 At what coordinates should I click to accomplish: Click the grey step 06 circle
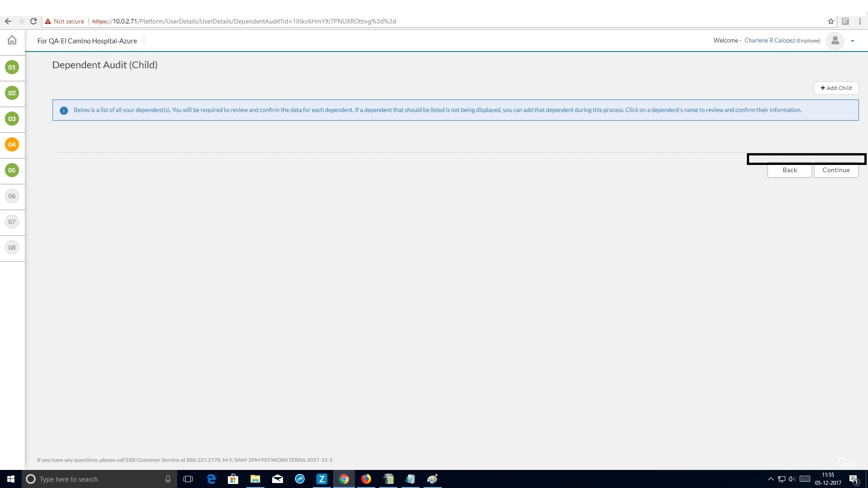[x=12, y=196]
